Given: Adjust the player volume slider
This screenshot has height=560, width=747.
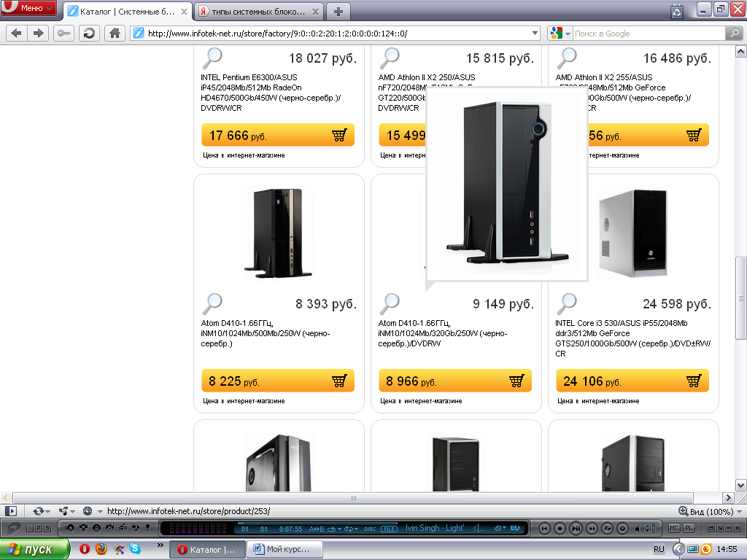Looking at the screenshot, I should [x=653, y=528].
